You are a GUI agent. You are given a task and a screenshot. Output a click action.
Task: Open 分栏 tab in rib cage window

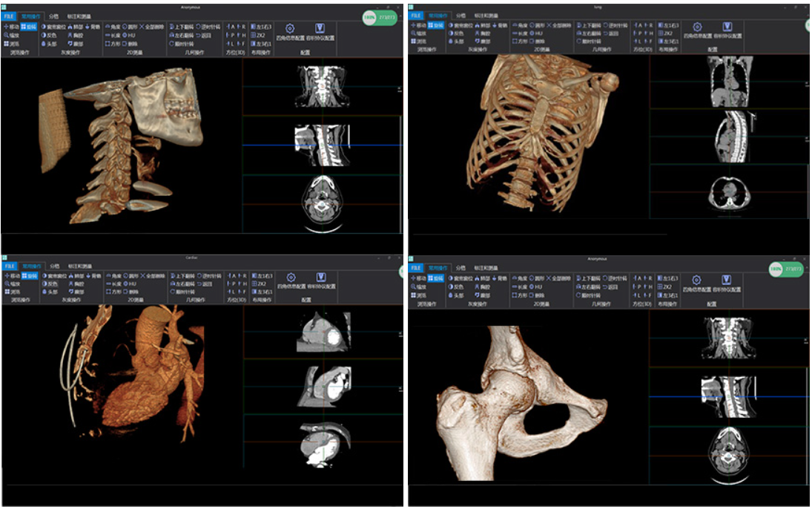pos(461,16)
